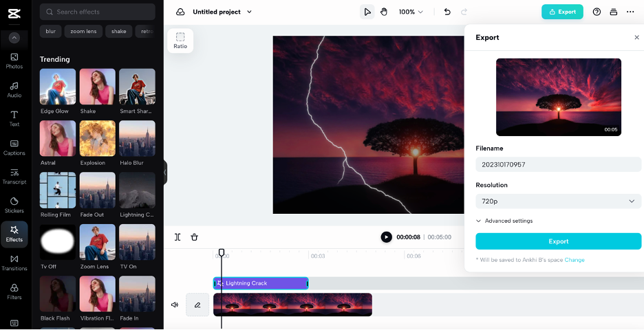This screenshot has height=330, width=644.
Task: Click the CapCut logo icon
Action: (14, 14)
